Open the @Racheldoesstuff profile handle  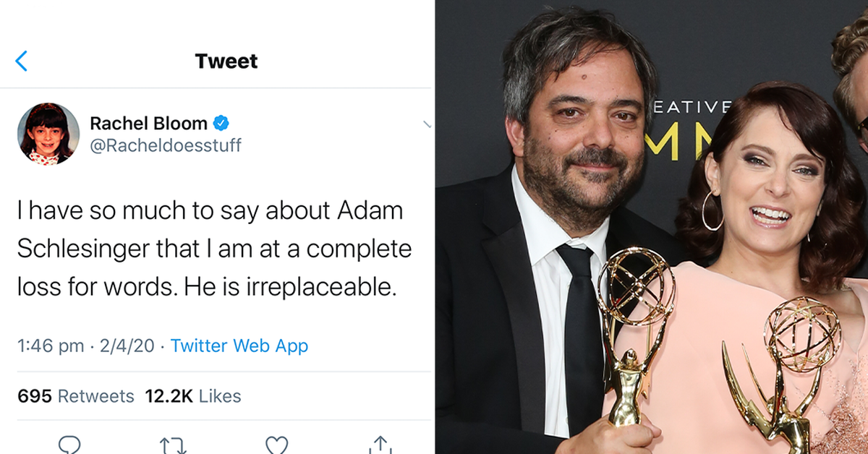[x=166, y=145]
